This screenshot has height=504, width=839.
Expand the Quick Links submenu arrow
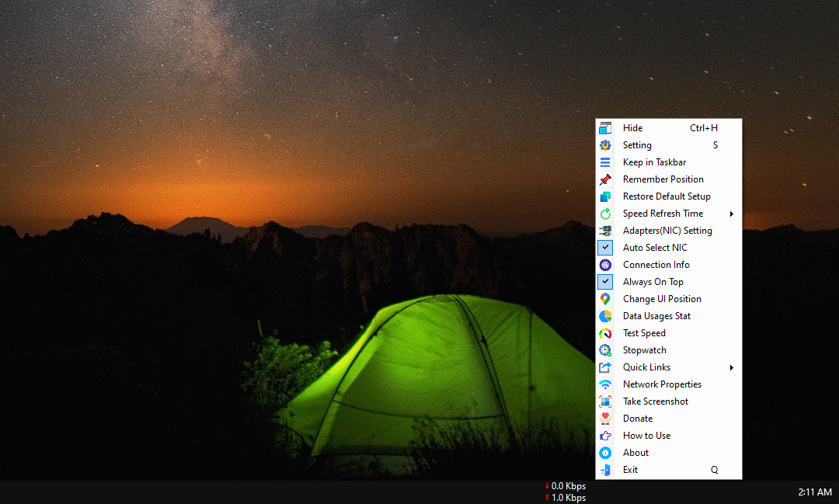tap(731, 367)
